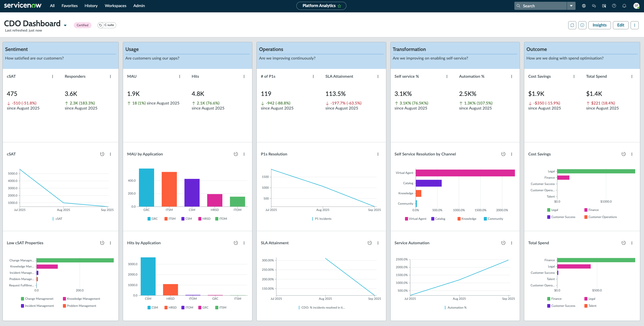Open the SP user avatar menu
Viewport: 644px width, 326px height.
(636, 6)
